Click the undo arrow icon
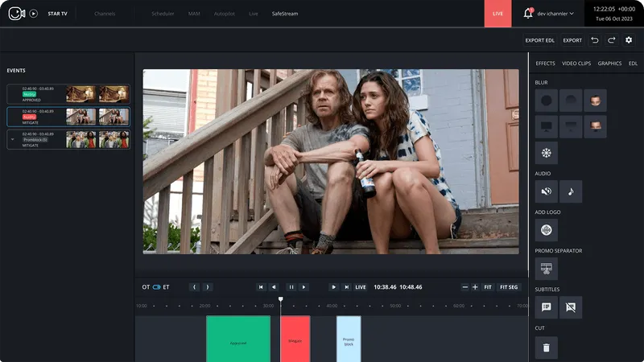The height and width of the screenshot is (362, 644). coord(595,39)
